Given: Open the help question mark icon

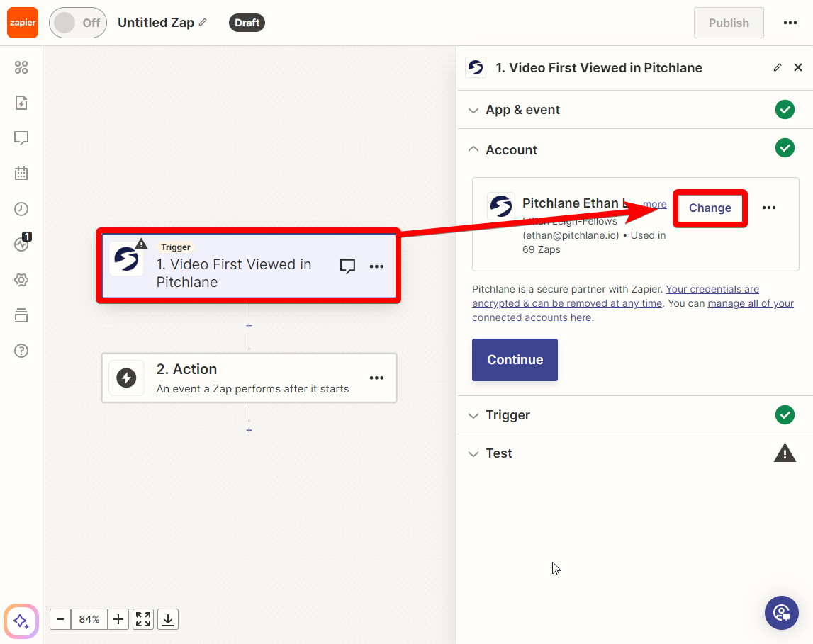Looking at the screenshot, I should [21, 351].
